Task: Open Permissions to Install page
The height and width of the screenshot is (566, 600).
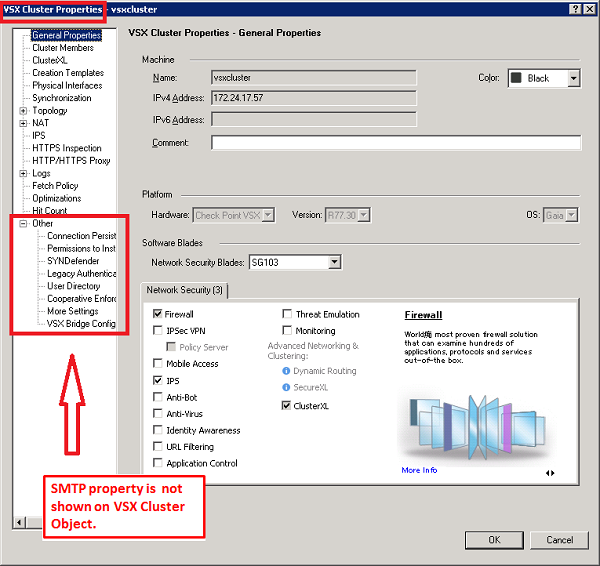Action: click(x=81, y=248)
